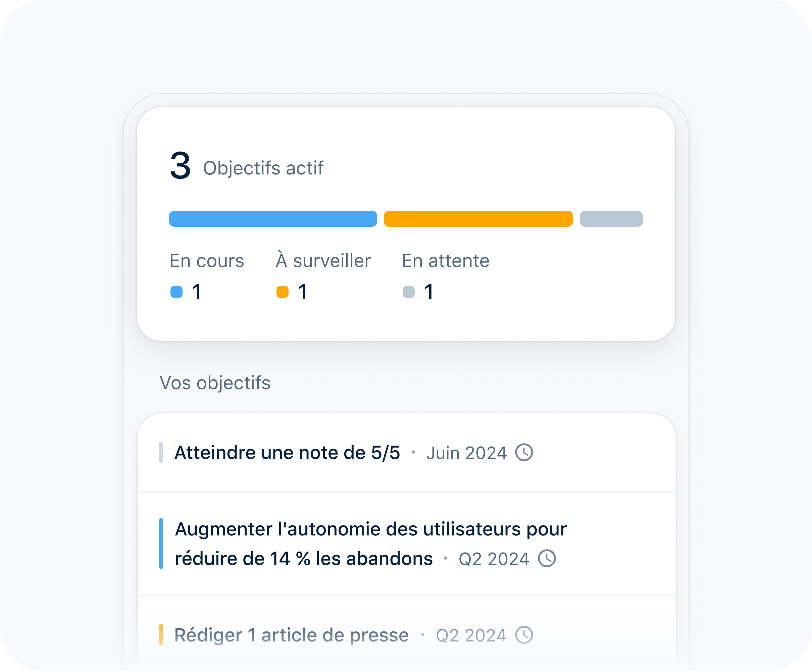Screen dimensions: 812x671
Task: Click the "En attente" status label
Action: (x=445, y=261)
